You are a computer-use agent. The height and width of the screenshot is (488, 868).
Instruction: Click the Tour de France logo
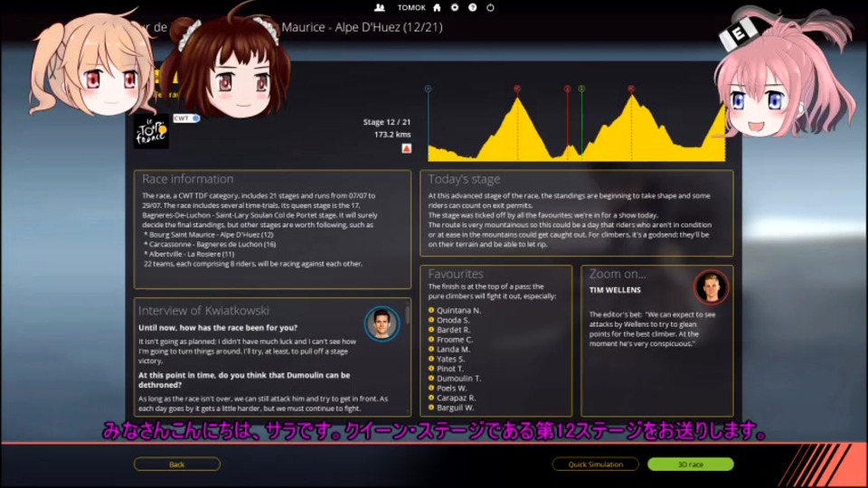pos(151,132)
